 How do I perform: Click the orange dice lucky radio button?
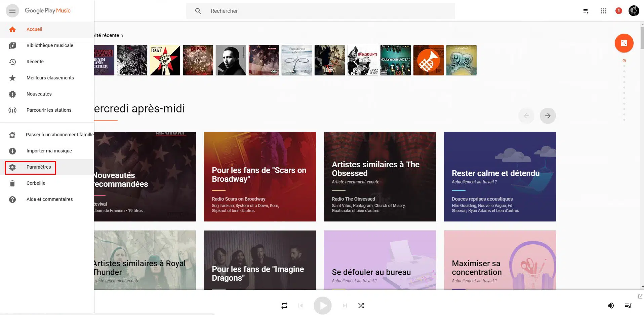[x=624, y=43]
